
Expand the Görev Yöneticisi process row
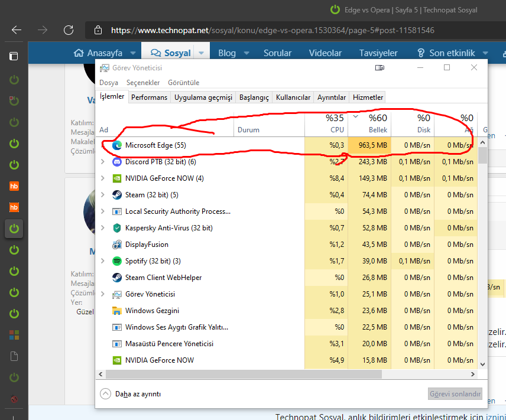(103, 294)
